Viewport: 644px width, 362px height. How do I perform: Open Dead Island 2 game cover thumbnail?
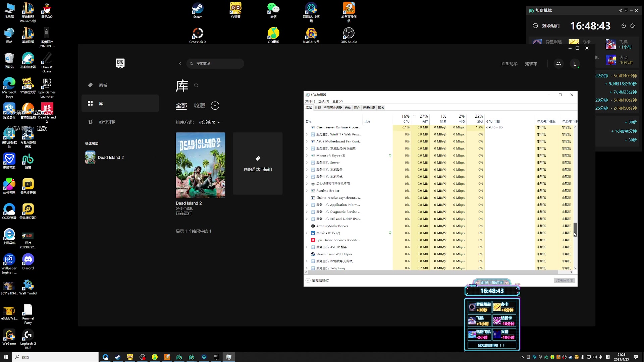coord(201,165)
